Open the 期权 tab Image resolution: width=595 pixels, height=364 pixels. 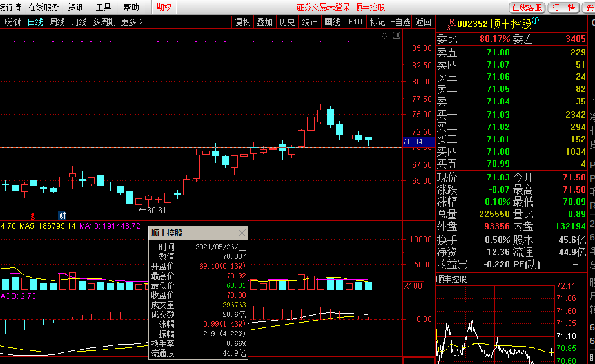tap(164, 7)
